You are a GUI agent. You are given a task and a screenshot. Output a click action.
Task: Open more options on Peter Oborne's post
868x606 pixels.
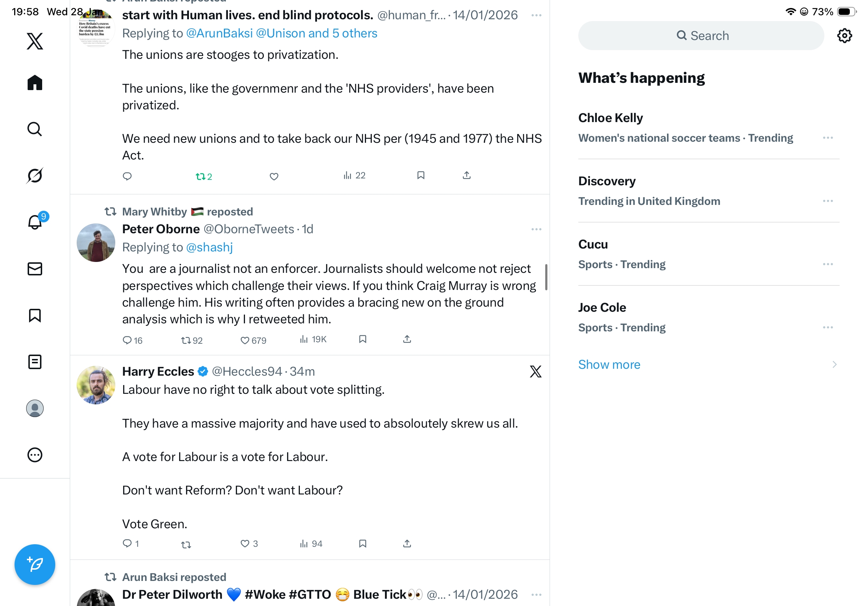pos(536,229)
